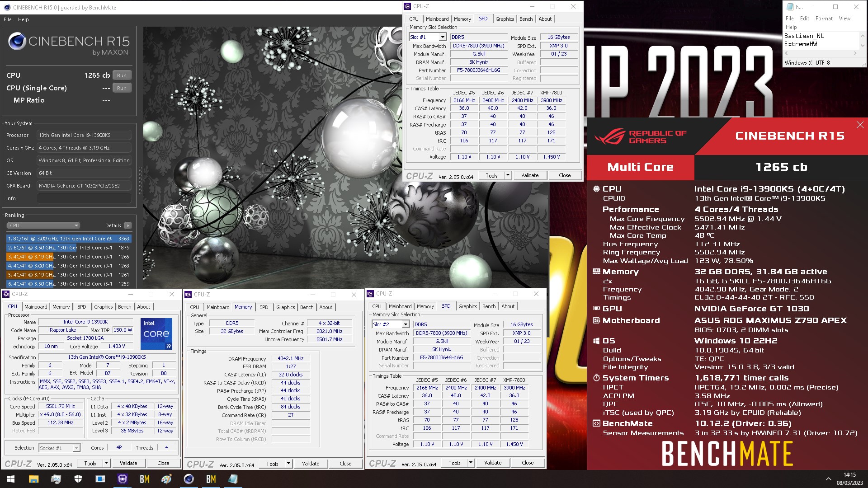Click the OS Windows icon in BenchMate panel
The image size is (868, 488).
(596, 341)
